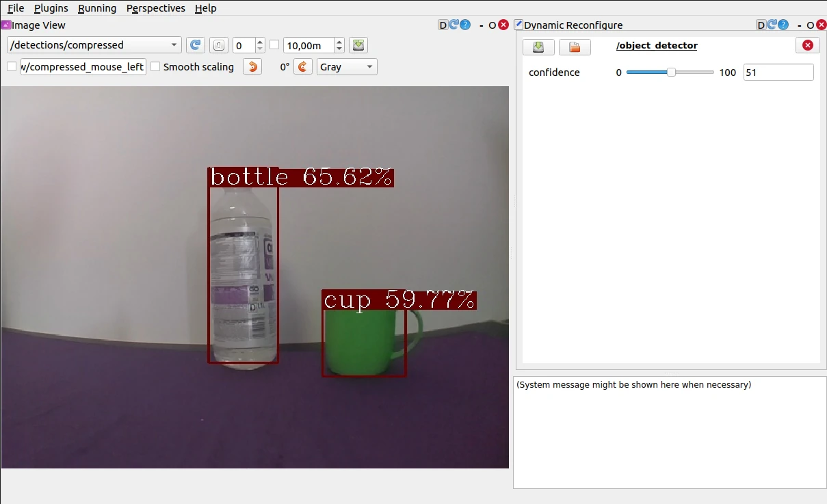Screen dimensions: 827x504
Task: Open the Plugins menu
Action: pos(51,8)
